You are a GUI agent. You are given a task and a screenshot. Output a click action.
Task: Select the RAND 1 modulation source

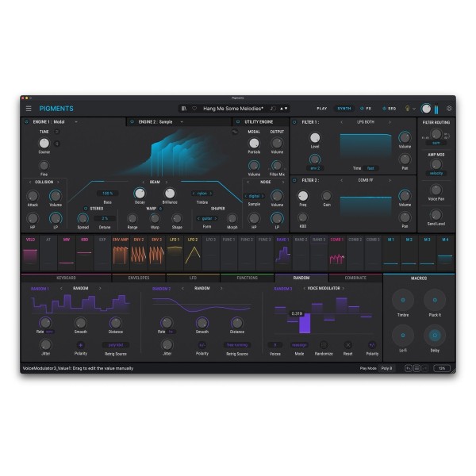point(283,252)
